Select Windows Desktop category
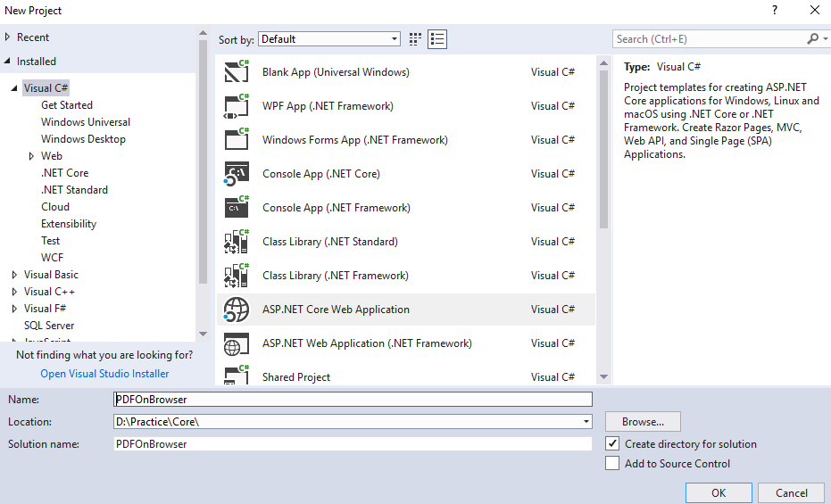This screenshot has width=831, height=504. [x=83, y=138]
